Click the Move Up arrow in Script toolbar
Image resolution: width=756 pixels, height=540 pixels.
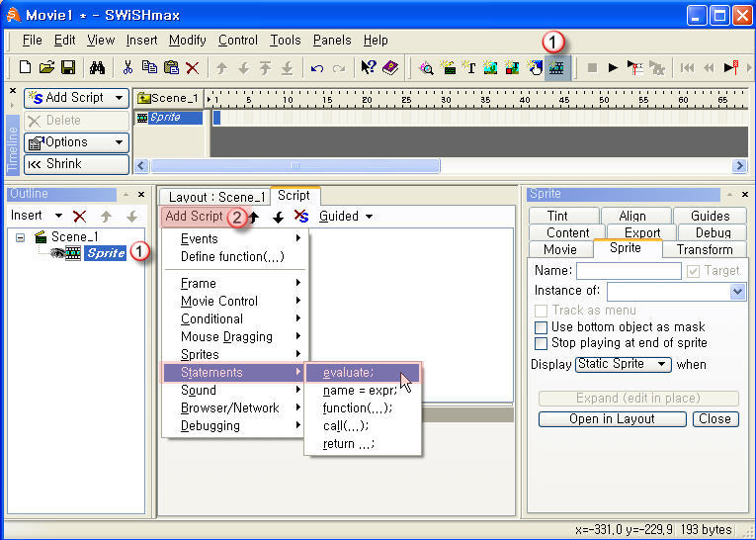(254, 217)
